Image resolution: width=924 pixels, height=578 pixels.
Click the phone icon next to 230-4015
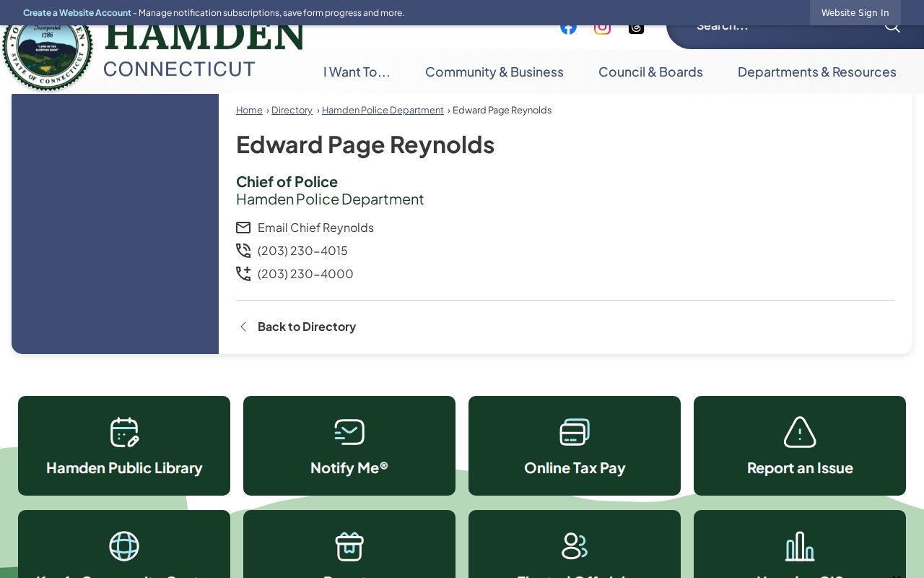coord(243,251)
